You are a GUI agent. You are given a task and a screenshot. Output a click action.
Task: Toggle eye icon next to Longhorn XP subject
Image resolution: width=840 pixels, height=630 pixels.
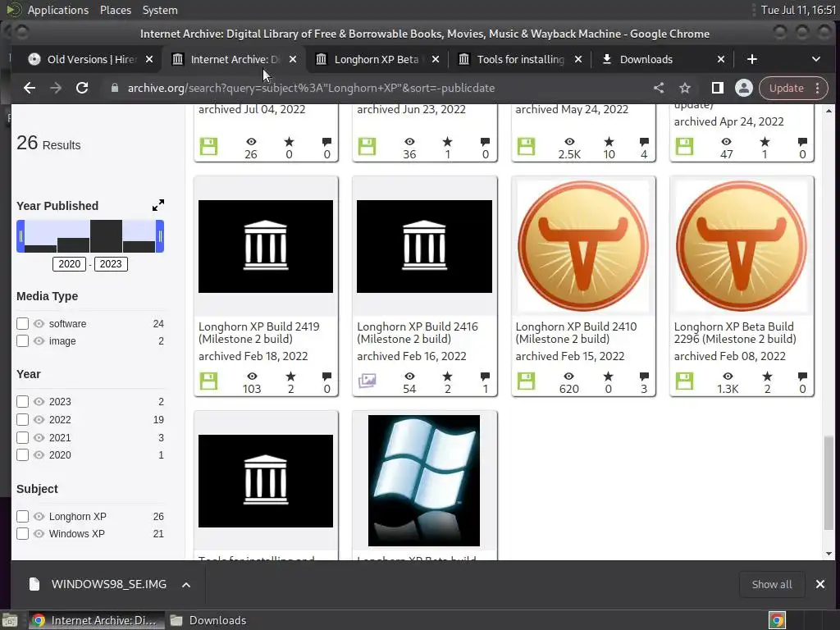pyautogui.click(x=39, y=517)
